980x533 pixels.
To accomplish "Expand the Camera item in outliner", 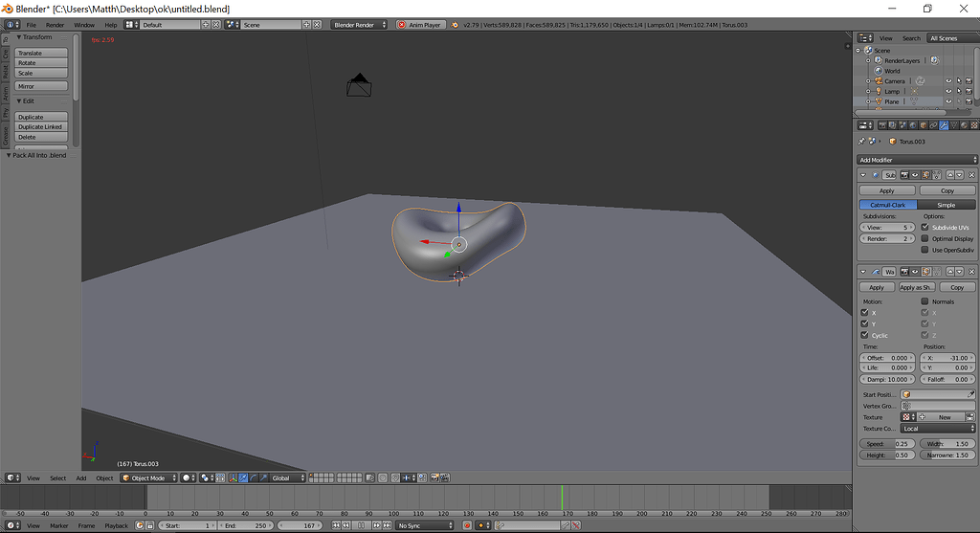I will (x=868, y=81).
